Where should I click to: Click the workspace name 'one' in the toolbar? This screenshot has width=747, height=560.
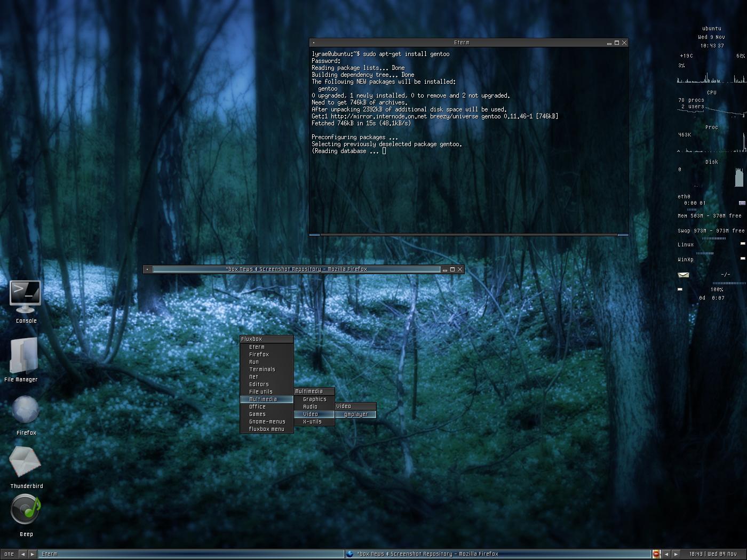(x=9, y=554)
